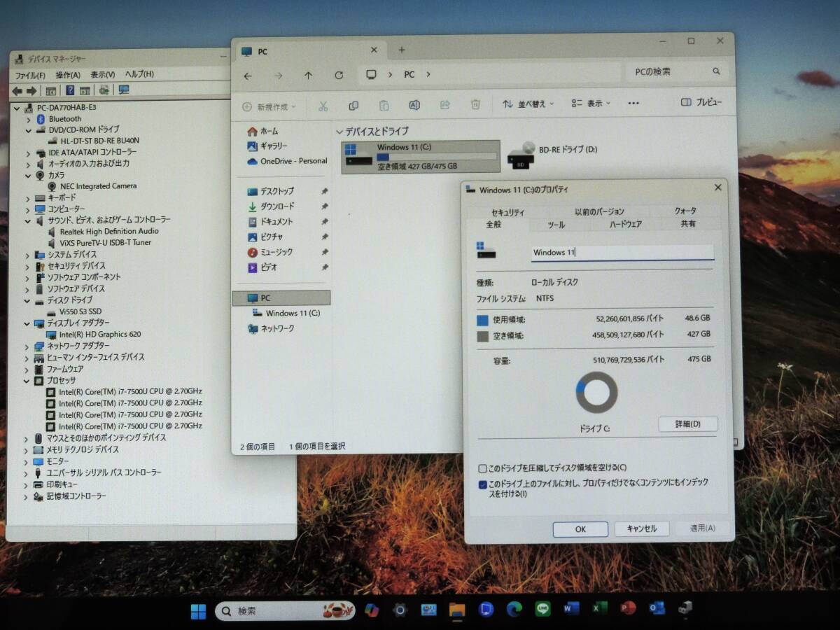Viewport: 840px width, 630px height.
Task: Uncheck the content indexing checkbox
Action: [483, 484]
